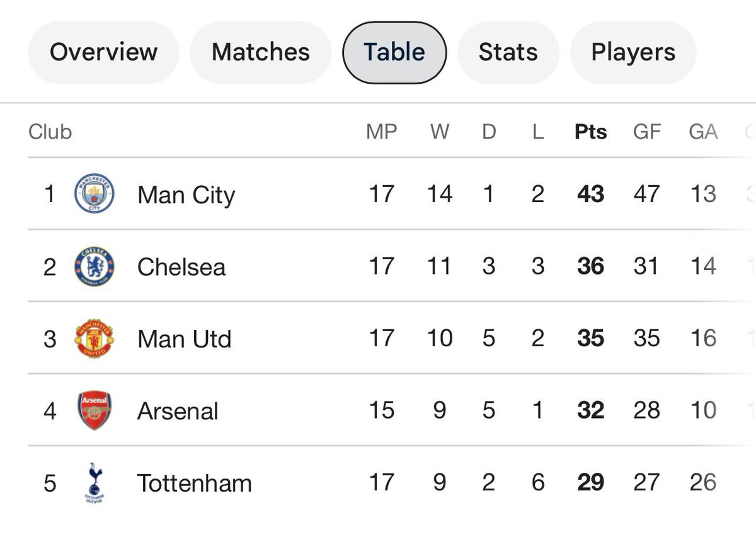The width and height of the screenshot is (756, 549).
Task: Click the Chelsea club crest
Action: [x=94, y=266]
